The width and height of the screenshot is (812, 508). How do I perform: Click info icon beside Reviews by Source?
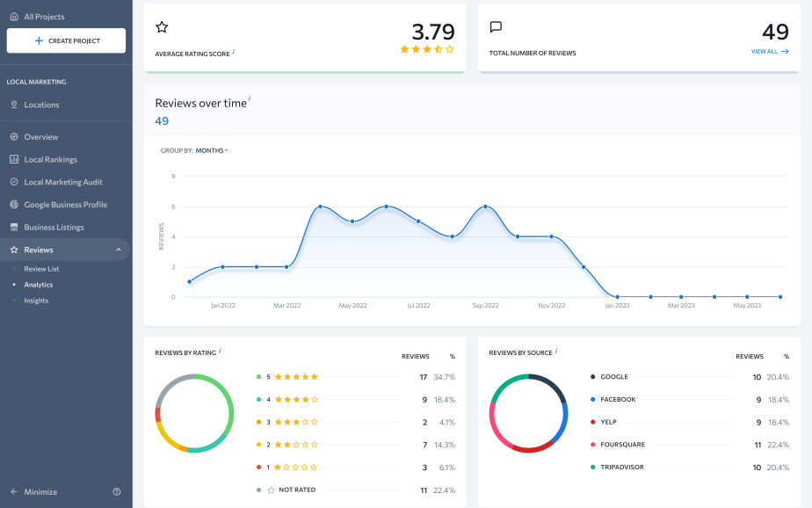coord(556,351)
